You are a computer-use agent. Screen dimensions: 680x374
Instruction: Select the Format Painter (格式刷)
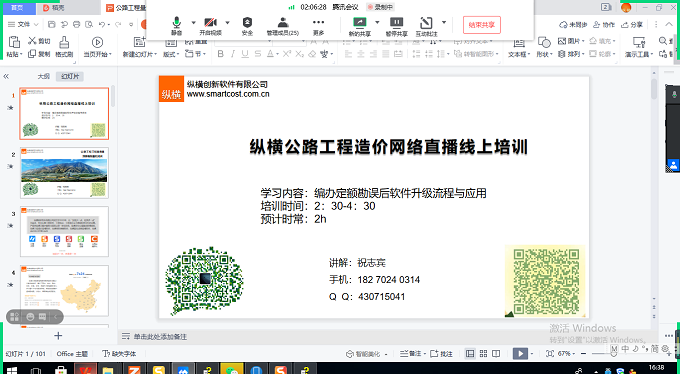click(64, 47)
